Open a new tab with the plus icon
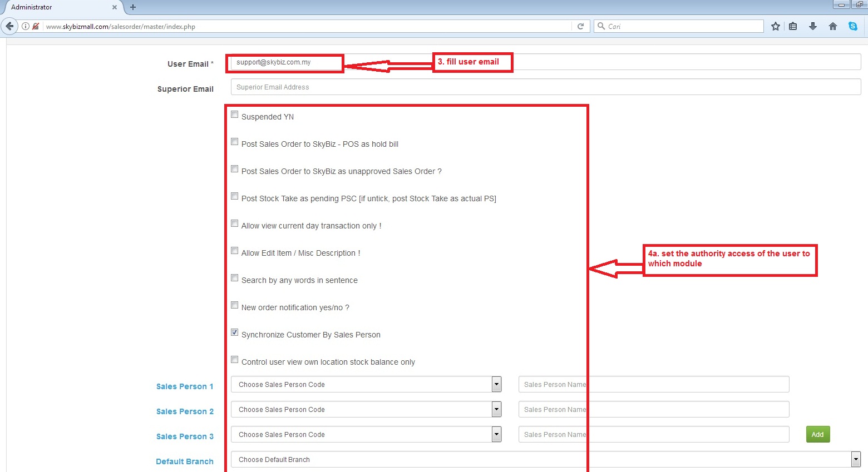Viewport: 868px width, 472px height. pos(132,7)
